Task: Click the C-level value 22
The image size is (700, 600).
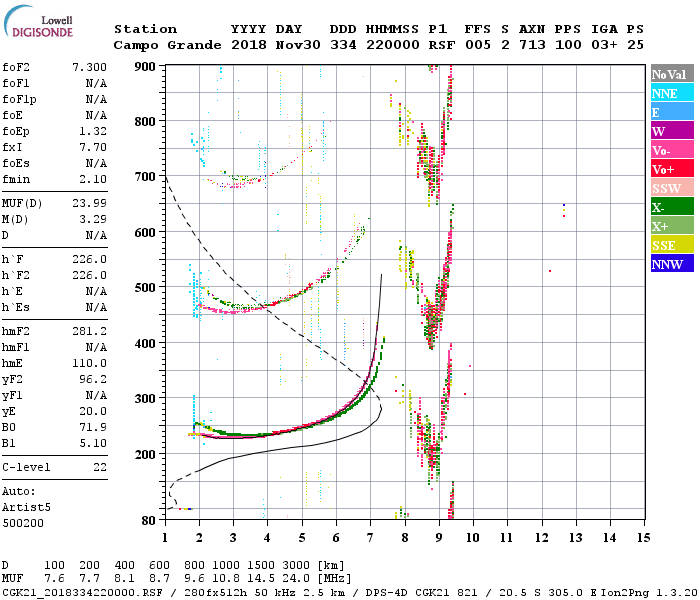Action: (100, 467)
